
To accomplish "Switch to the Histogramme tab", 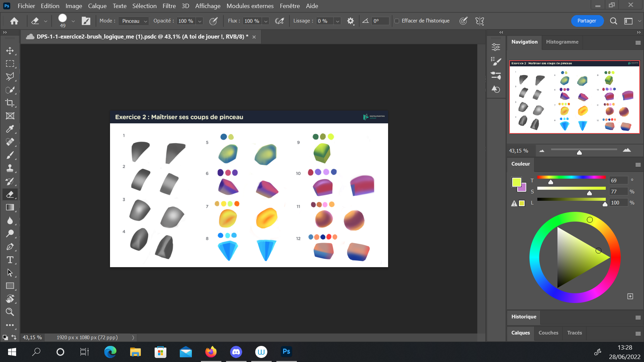I will [562, 42].
